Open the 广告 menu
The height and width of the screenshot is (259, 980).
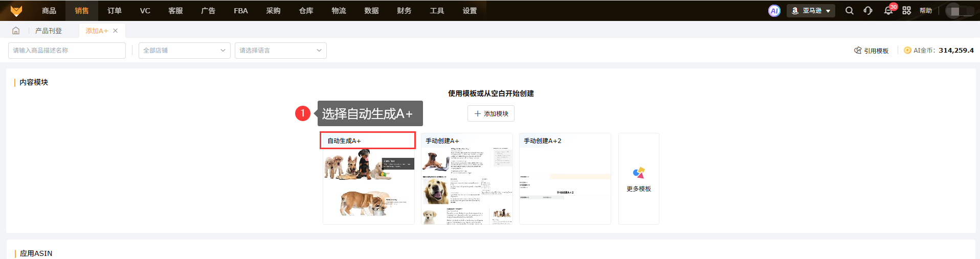point(208,11)
